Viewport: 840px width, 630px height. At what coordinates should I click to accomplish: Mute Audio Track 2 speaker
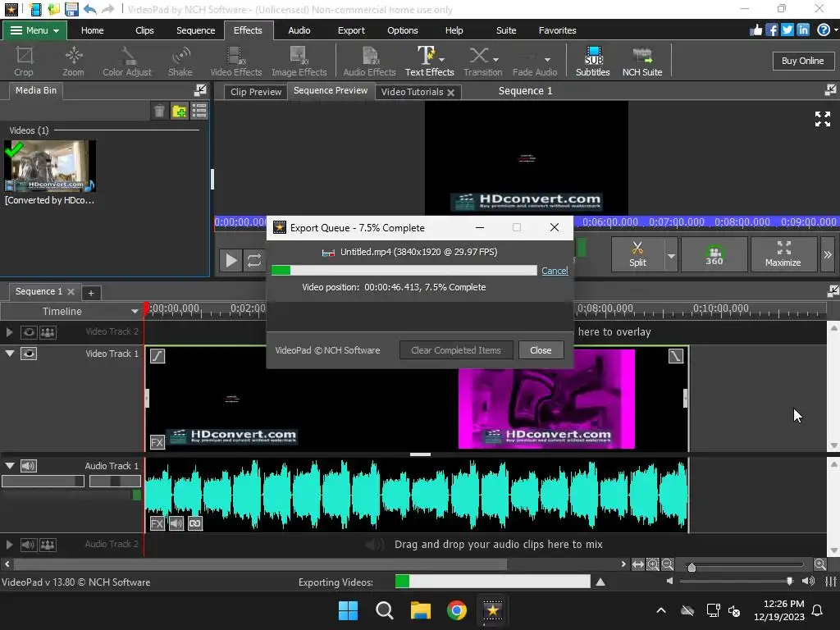[29, 545]
